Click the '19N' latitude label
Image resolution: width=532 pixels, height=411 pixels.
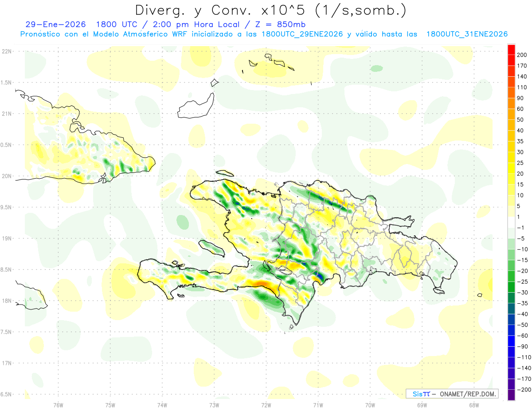[x=6, y=239]
